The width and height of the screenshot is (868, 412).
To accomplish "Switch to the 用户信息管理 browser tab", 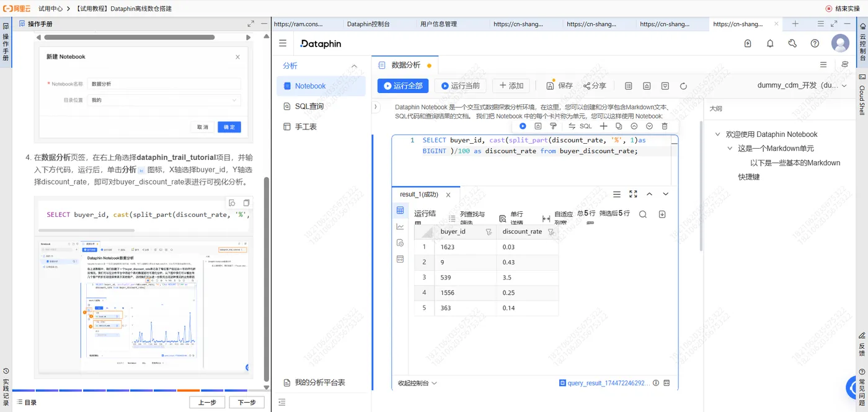I will click(438, 24).
